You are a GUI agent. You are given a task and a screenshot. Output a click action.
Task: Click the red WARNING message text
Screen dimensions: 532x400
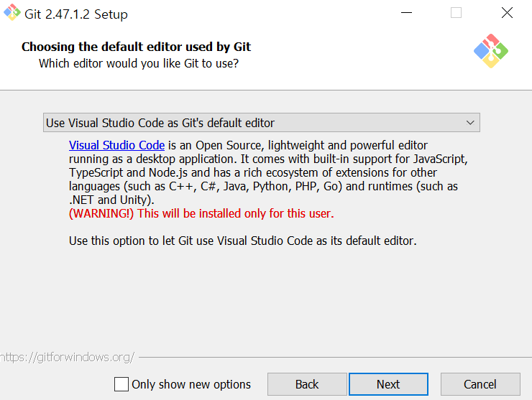[x=201, y=213]
